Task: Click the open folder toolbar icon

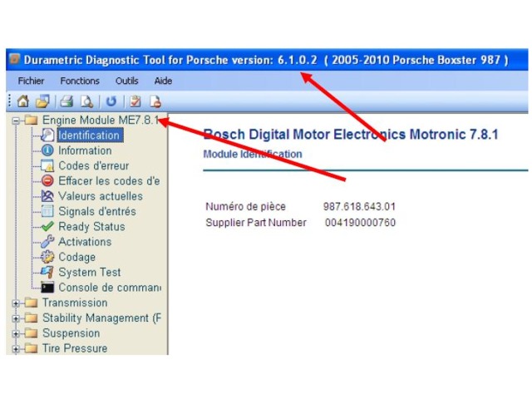Action: click(x=42, y=101)
